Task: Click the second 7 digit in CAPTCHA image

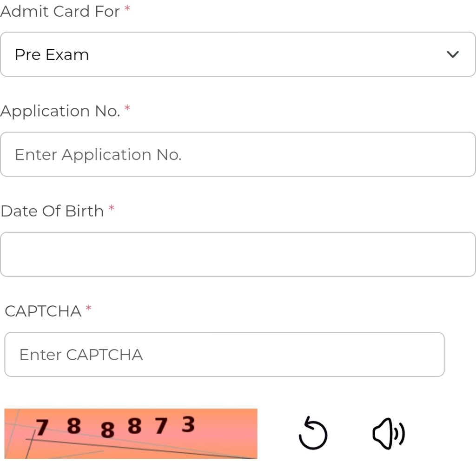Action: [161, 426]
